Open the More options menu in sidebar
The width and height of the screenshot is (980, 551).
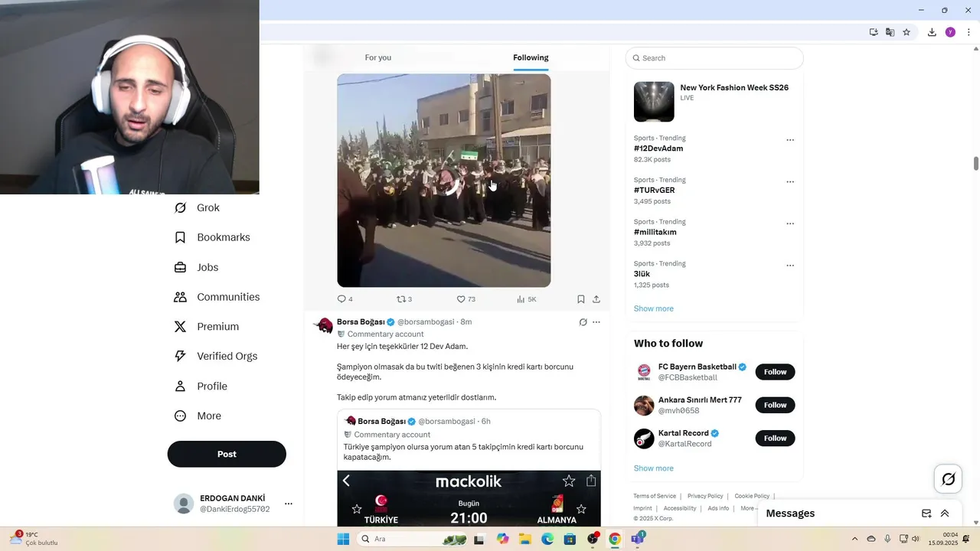pos(198,416)
